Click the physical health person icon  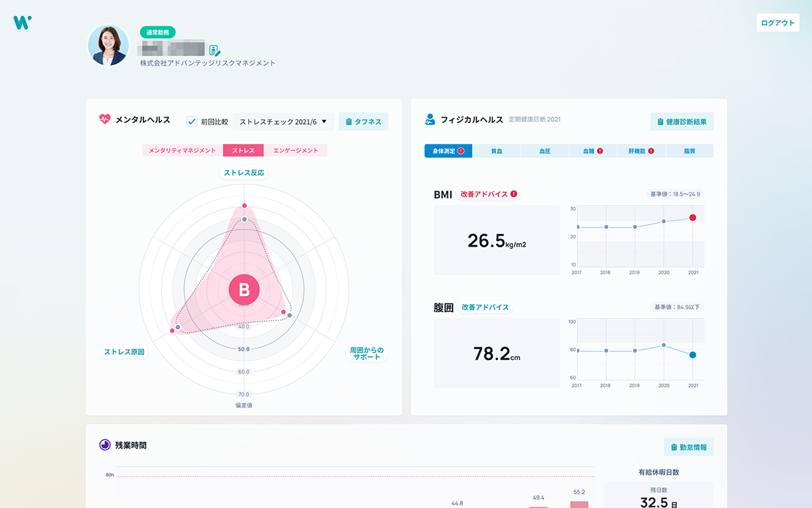click(x=430, y=120)
